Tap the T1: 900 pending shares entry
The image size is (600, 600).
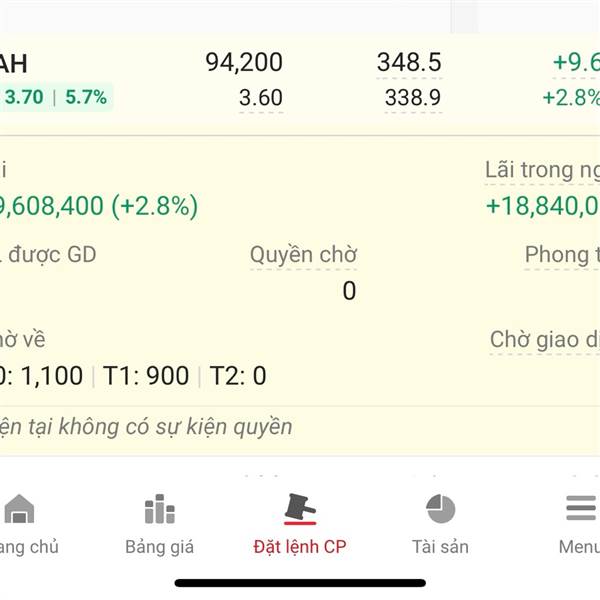pyautogui.click(x=146, y=375)
